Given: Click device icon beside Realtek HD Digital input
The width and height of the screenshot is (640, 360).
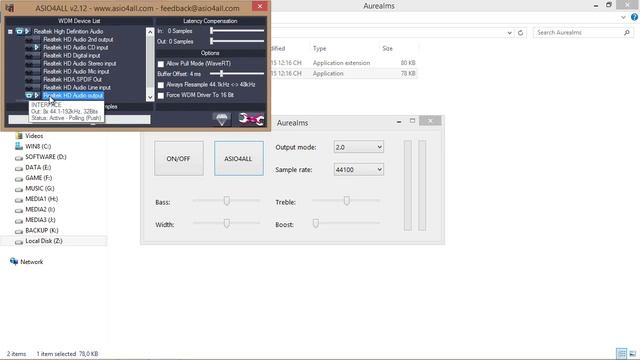Looking at the screenshot, I should pyautogui.click(x=32, y=56).
